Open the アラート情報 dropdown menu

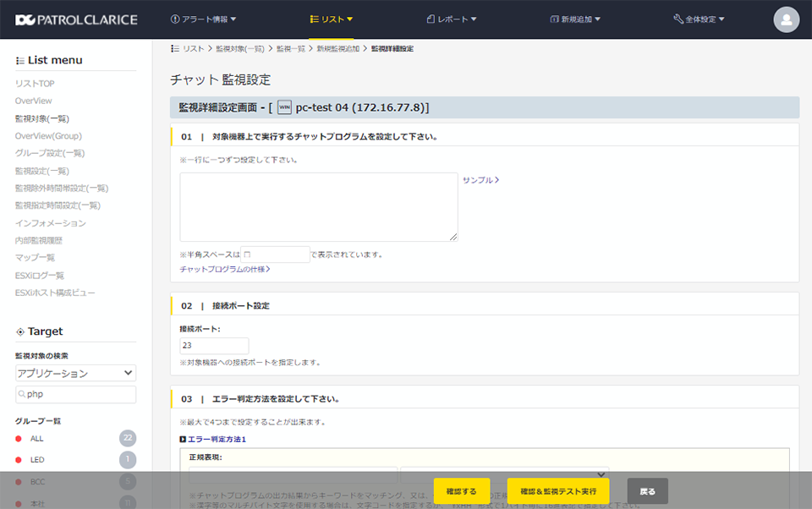tap(204, 19)
